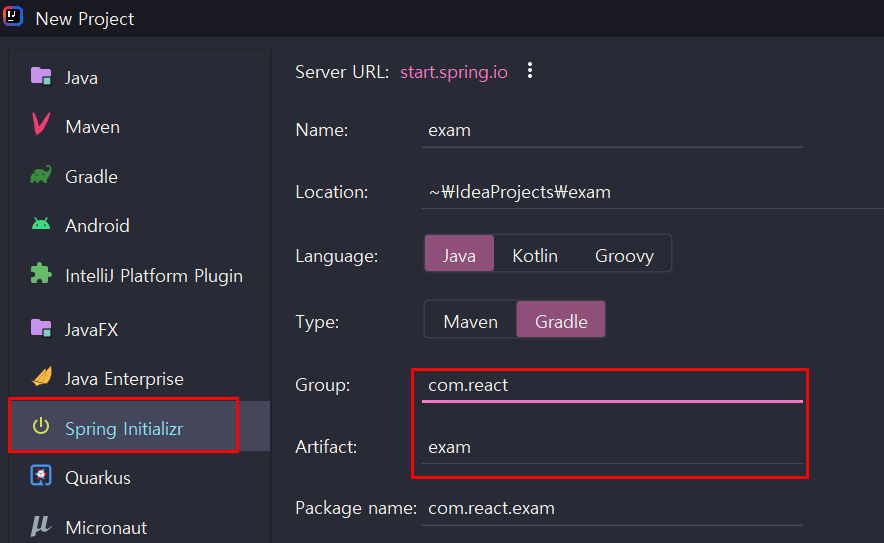Click the Java Enterprise sail icon
This screenshot has width=884, height=543.
(x=42, y=376)
